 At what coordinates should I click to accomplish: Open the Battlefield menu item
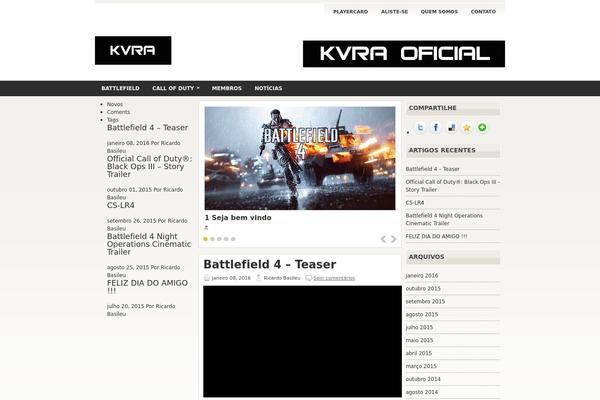coord(120,88)
